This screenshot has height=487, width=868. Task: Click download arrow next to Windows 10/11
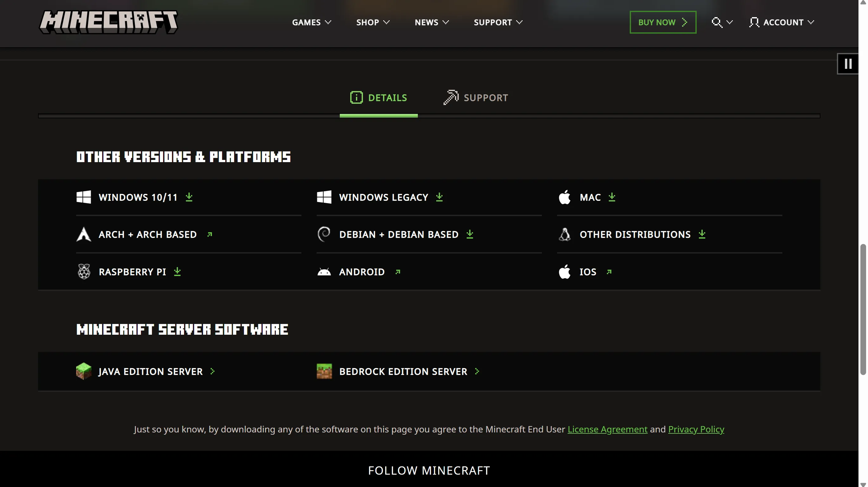pos(189,197)
